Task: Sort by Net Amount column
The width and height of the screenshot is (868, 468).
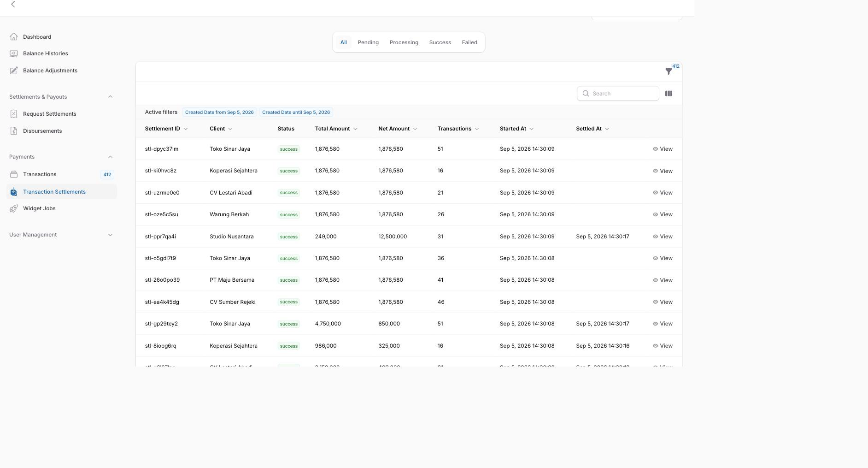Action: click(x=398, y=129)
